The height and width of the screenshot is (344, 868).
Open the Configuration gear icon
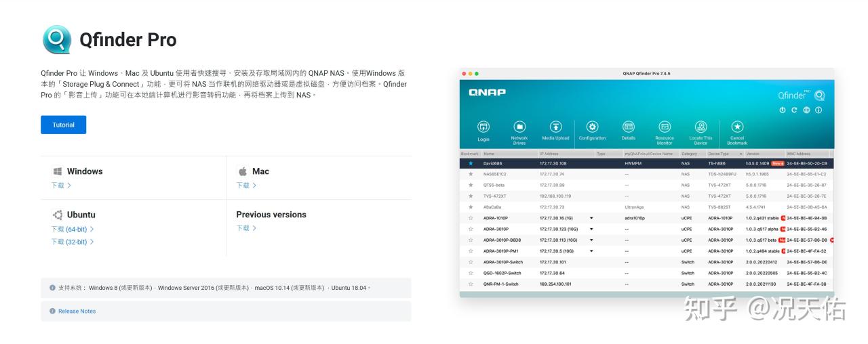(x=592, y=127)
